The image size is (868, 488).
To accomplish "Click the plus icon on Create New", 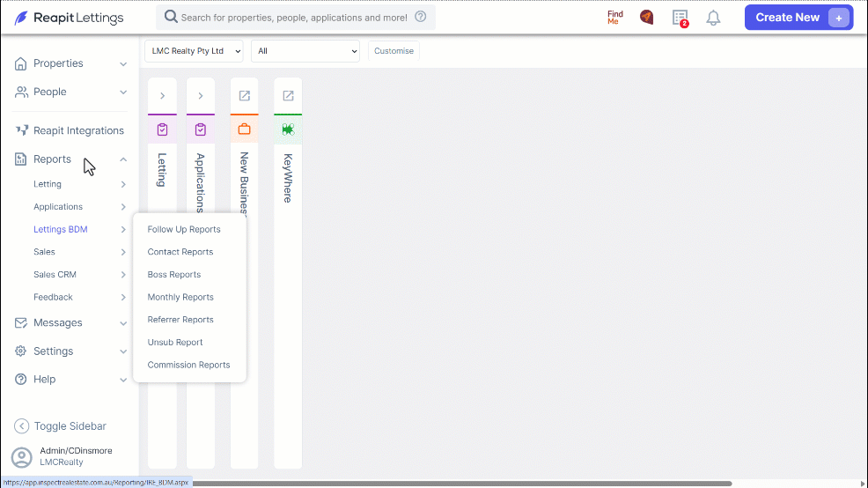I will (x=839, y=18).
